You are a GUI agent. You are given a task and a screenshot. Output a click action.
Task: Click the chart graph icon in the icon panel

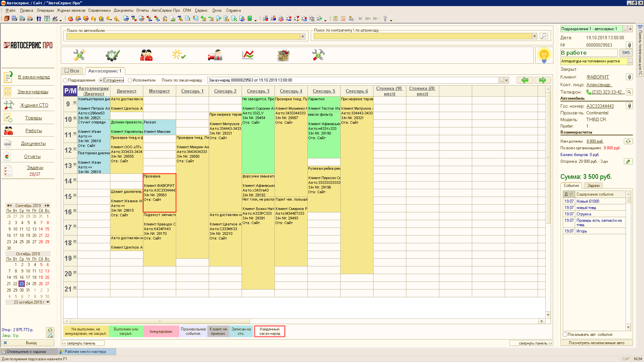[248, 55]
